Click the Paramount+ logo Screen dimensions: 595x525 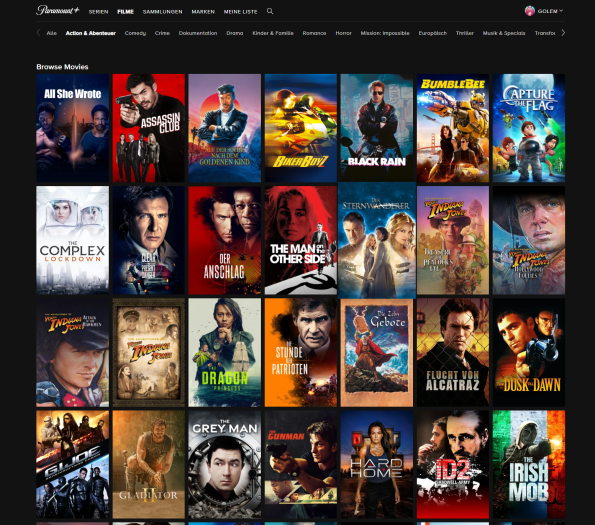coord(58,10)
